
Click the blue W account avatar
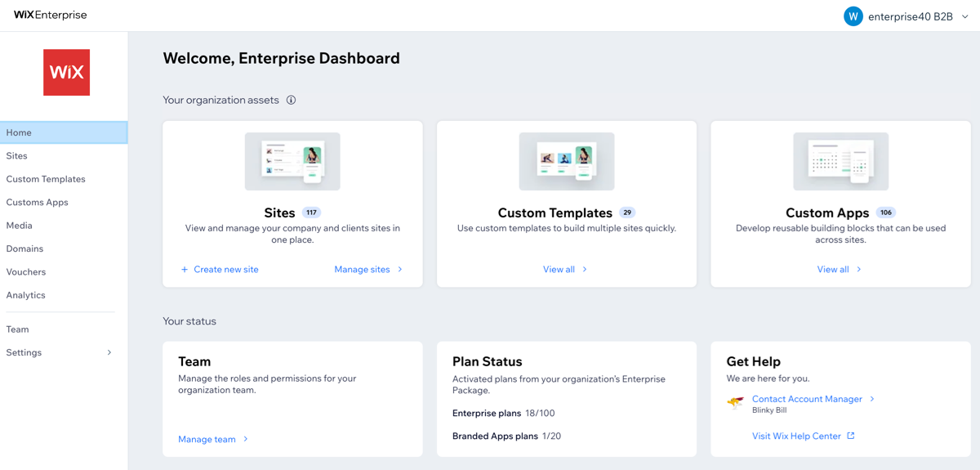[x=853, y=16]
